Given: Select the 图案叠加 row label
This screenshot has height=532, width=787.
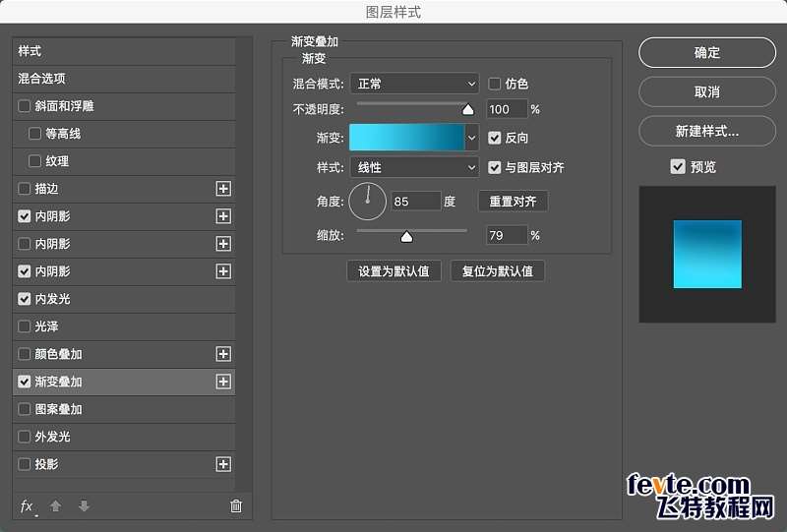Looking at the screenshot, I should 58,409.
